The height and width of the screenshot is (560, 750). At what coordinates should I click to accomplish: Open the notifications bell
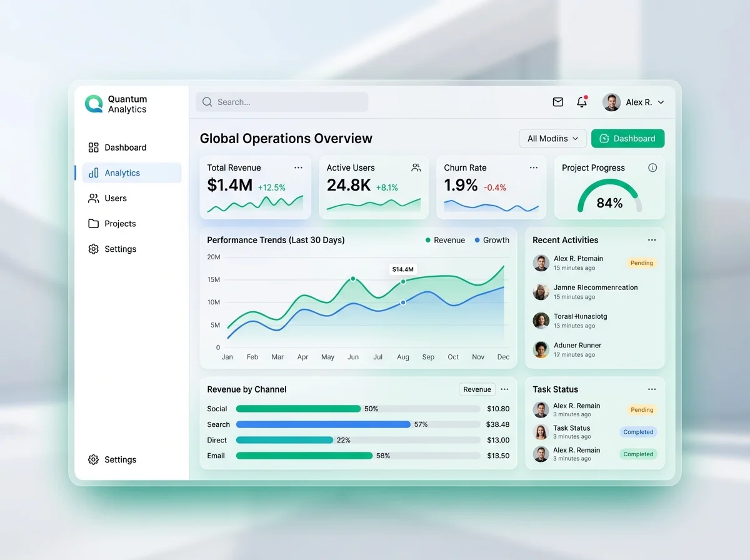(x=582, y=102)
